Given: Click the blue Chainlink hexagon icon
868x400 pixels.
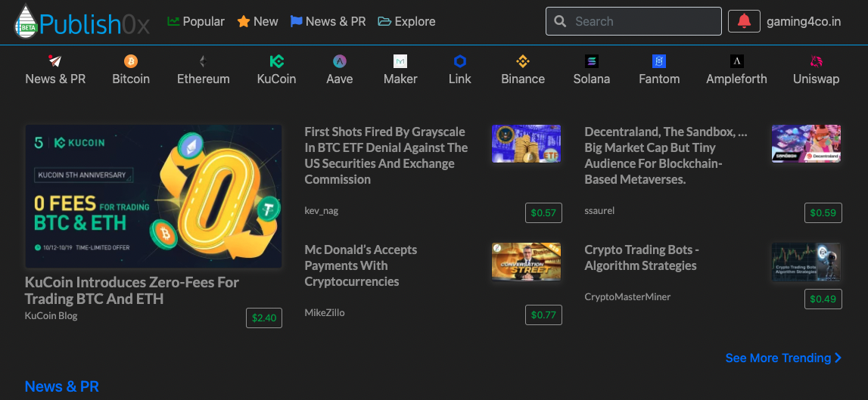Looking at the screenshot, I should tap(460, 60).
